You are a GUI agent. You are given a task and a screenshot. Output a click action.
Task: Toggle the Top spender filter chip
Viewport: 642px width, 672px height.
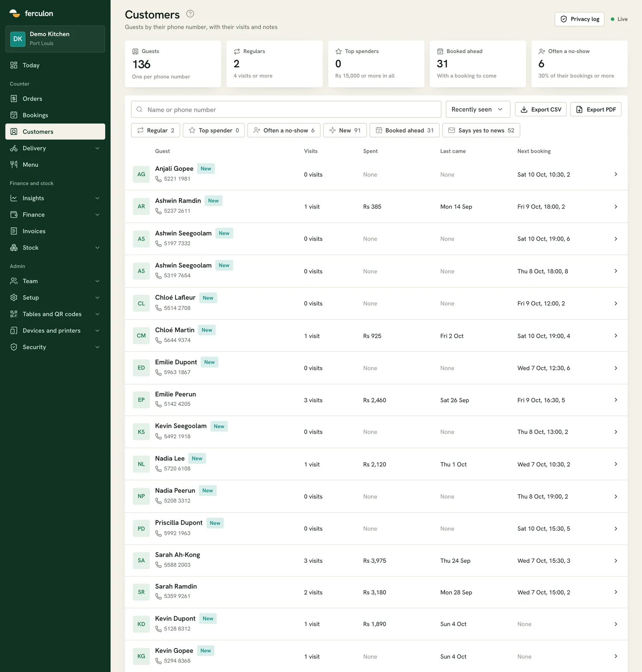point(214,130)
